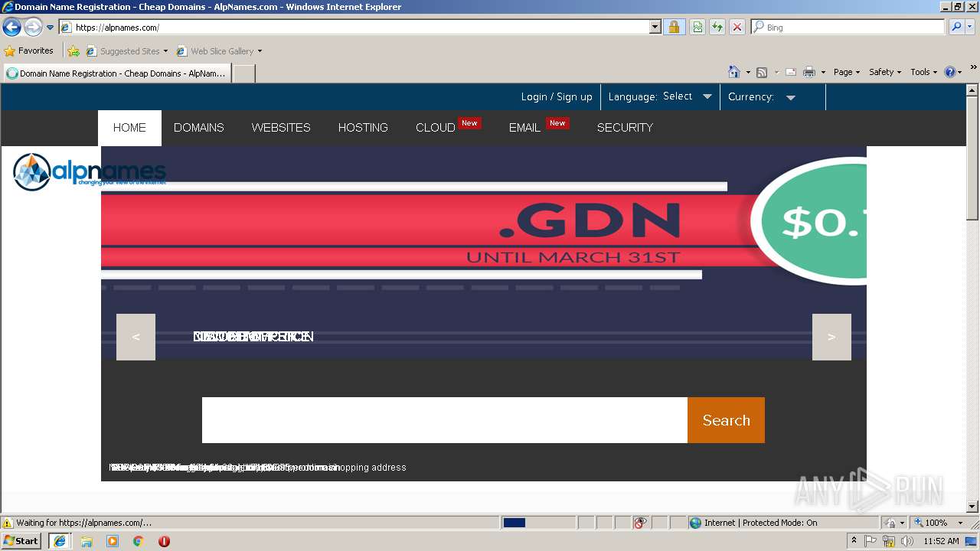Click the popup blocker status icon
Image resolution: width=980 pixels, height=551 pixels.
click(641, 523)
